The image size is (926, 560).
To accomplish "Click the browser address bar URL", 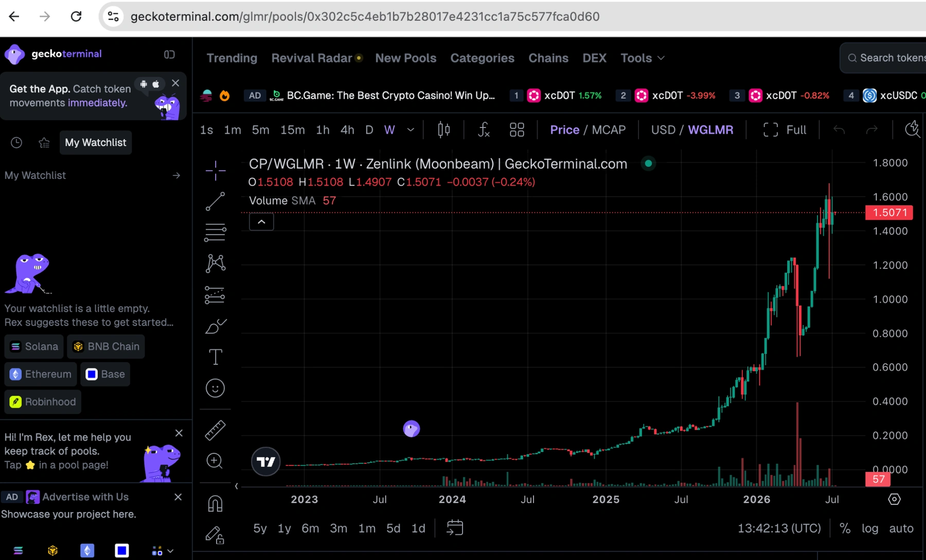I will [x=365, y=16].
